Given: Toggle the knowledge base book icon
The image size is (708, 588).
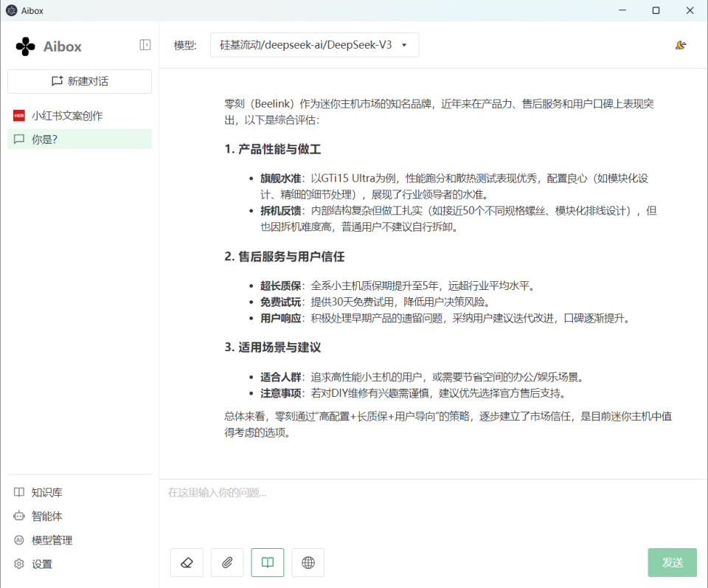Looking at the screenshot, I should (x=268, y=563).
